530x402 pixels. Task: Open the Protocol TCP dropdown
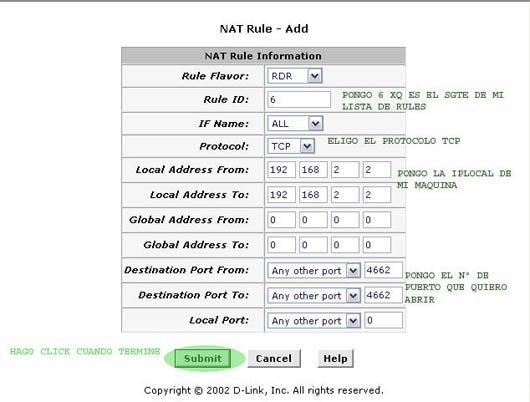[x=291, y=146]
